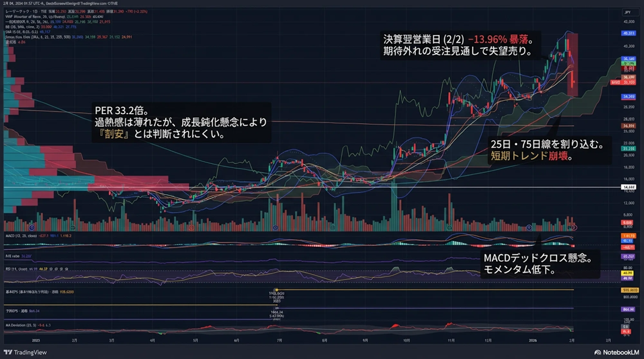The height and width of the screenshot is (359, 644).
Task: Click the white 14,4 horizontal line price tag
Action: click(x=629, y=187)
